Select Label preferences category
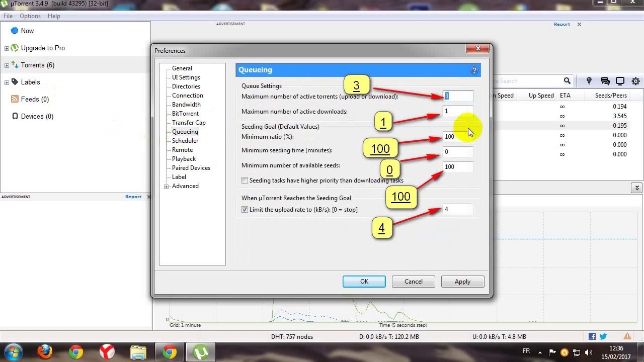 179,177
